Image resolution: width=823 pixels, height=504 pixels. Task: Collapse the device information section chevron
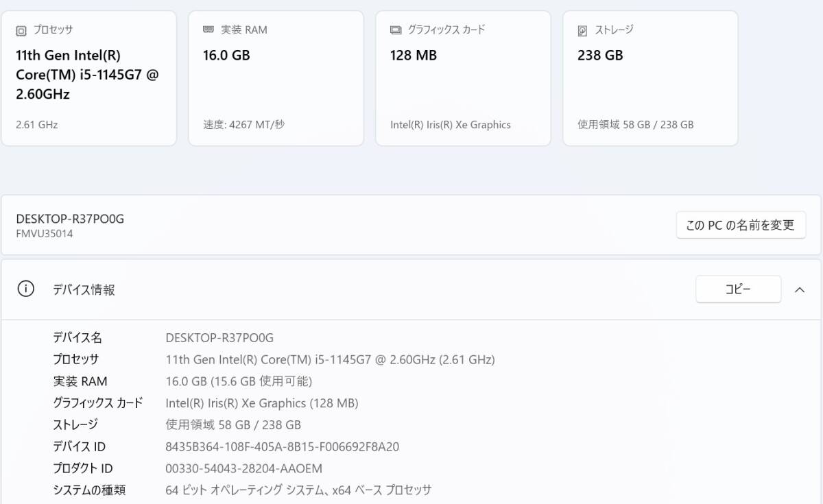point(800,289)
